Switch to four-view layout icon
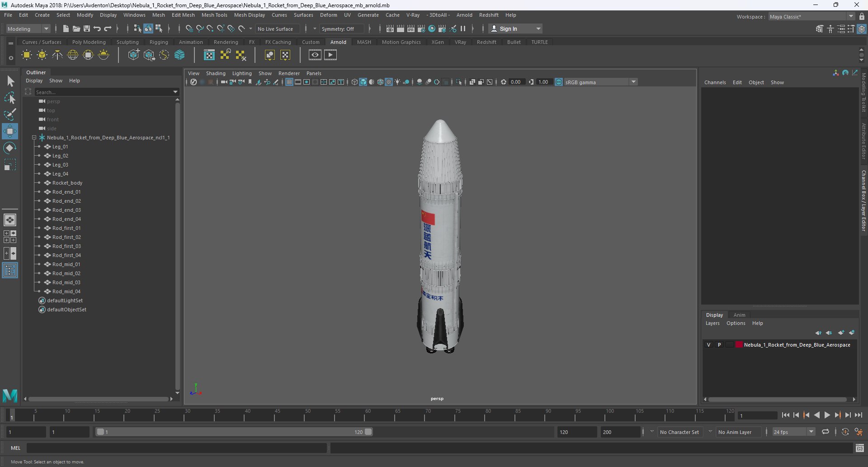868x467 pixels. [x=10, y=237]
